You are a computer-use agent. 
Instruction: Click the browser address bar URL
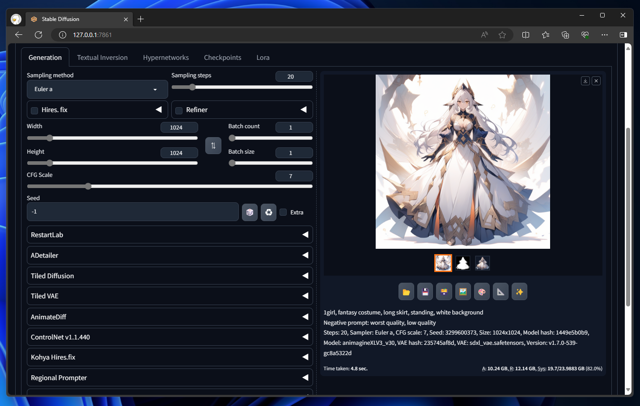click(x=92, y=35)
